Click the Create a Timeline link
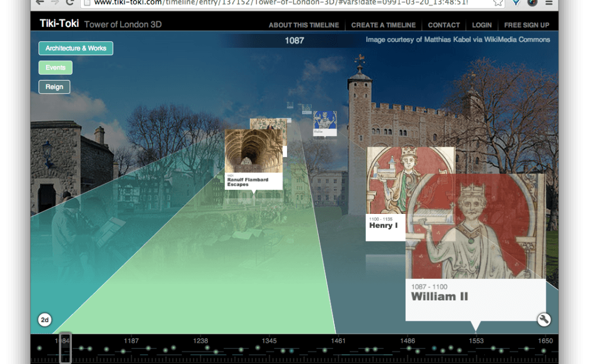This screenshot has width=589, height=364. tap(383, 25)
